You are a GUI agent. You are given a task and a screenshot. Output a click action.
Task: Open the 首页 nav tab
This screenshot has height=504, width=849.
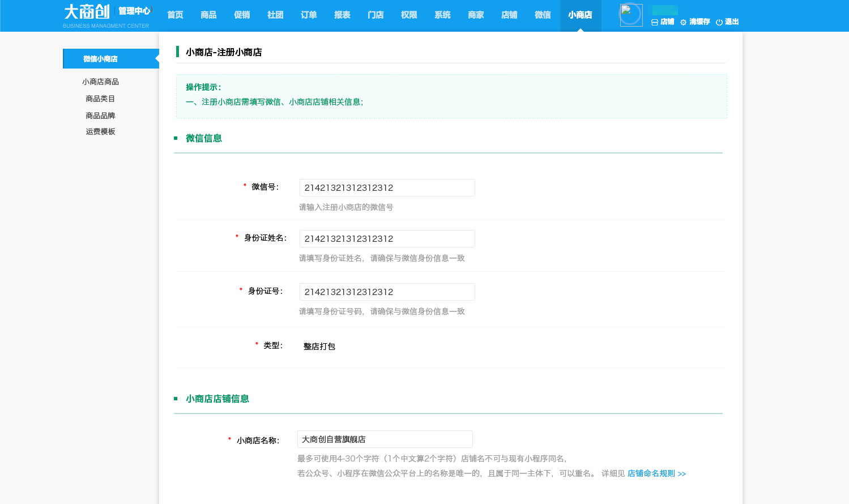[x=176, y=15]
